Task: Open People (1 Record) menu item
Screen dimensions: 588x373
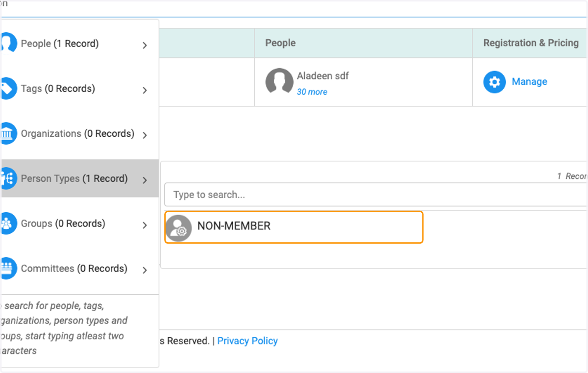Action: click(79, 44)
